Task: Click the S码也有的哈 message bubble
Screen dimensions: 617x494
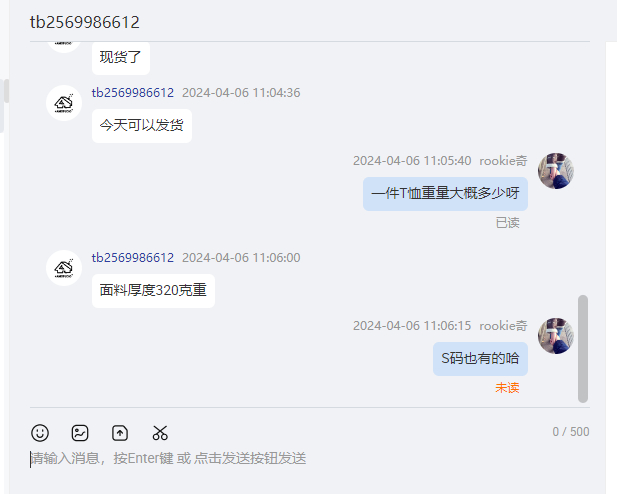Action: [x=480, y=359]
